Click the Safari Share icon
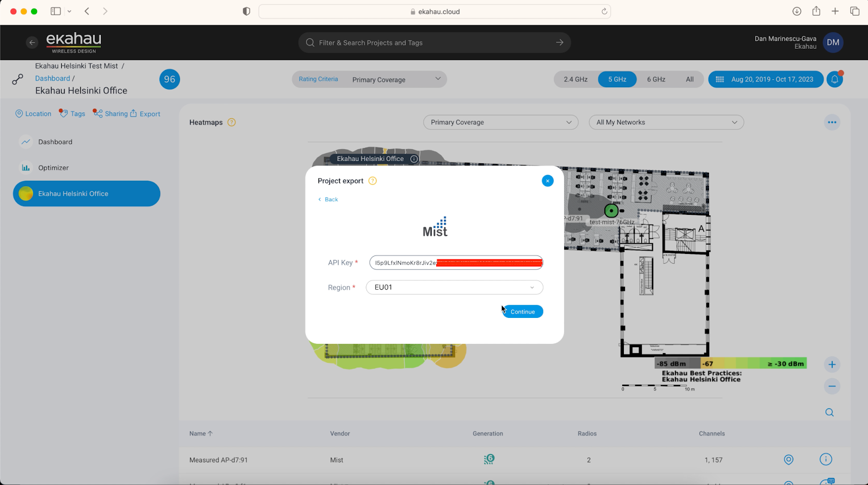 click(x=816, y=11)
